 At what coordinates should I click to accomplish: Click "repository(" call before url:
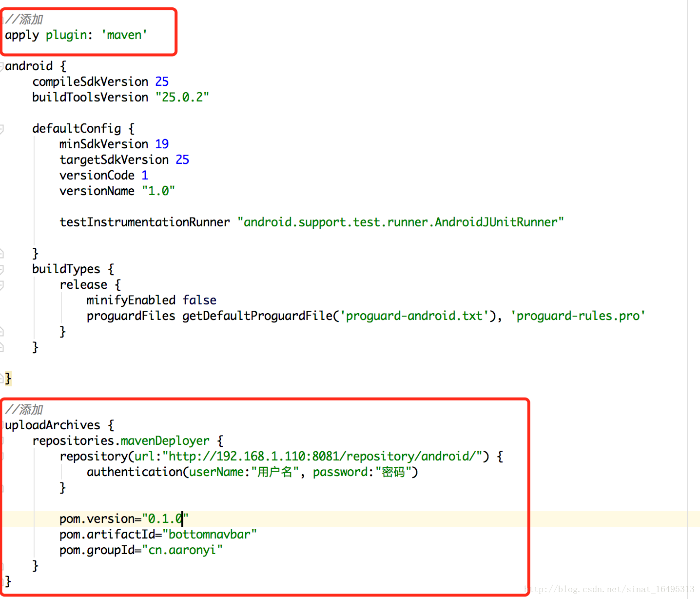[x=97, y=457]
